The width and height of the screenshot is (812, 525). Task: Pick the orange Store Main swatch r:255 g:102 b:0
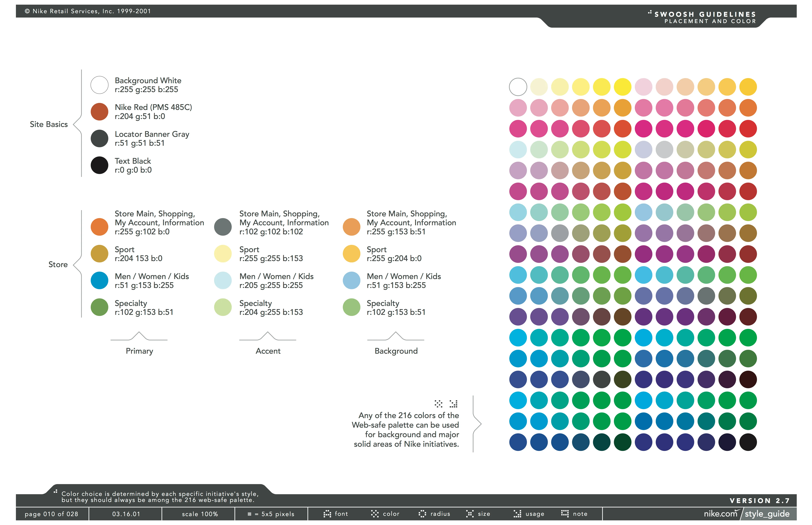[x=99, y=227]
